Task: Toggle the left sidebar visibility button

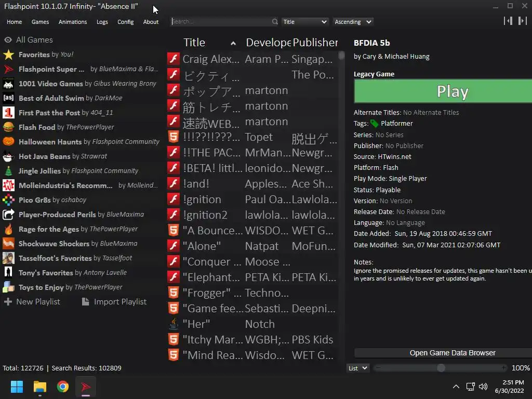Action: [508, 21]
